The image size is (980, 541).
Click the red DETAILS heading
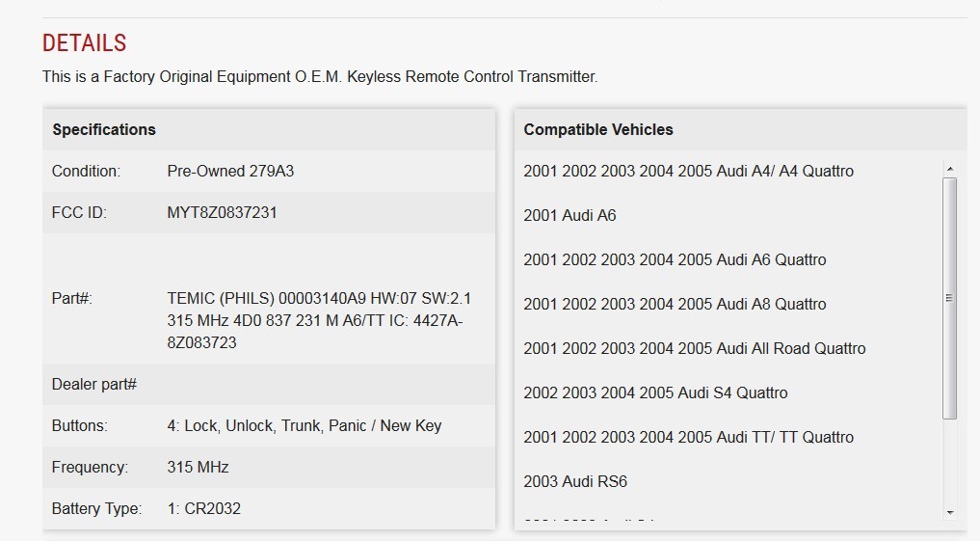[x=85, y=43]
